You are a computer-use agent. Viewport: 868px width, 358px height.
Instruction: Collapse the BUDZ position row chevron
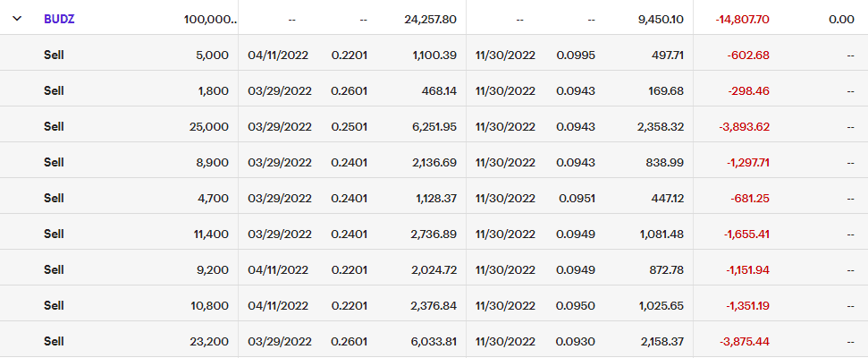pos(17,19)
